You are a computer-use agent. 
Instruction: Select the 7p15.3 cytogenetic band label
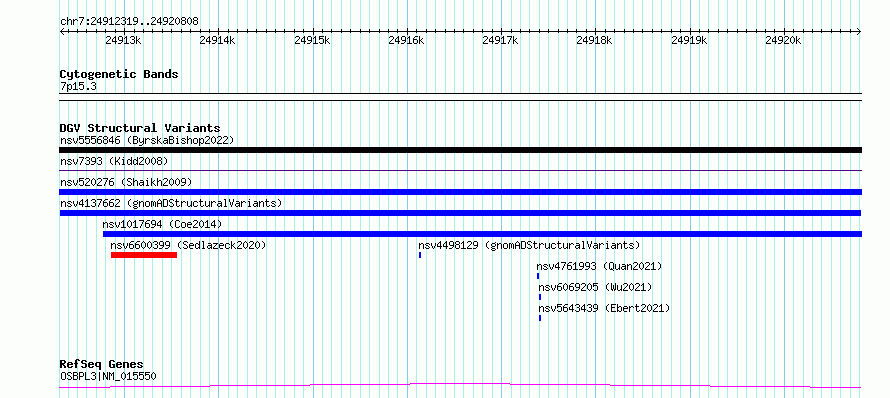pyautogui.click(x=77, y=86)
